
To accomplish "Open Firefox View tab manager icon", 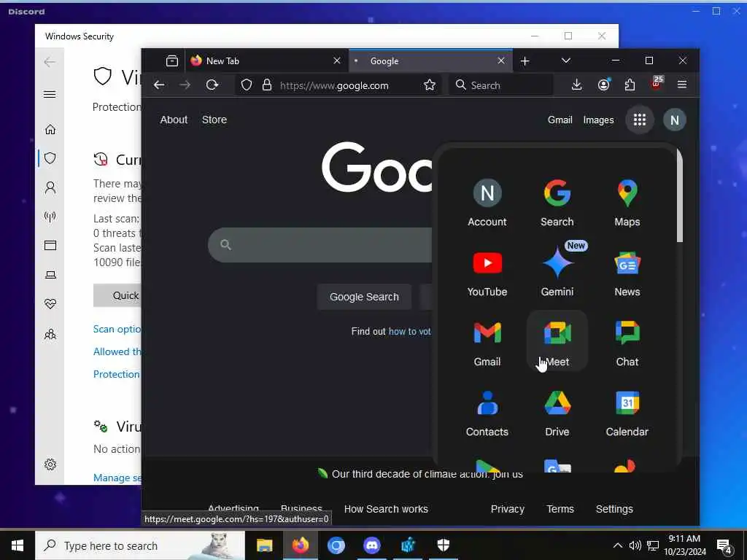I will 172,61.
